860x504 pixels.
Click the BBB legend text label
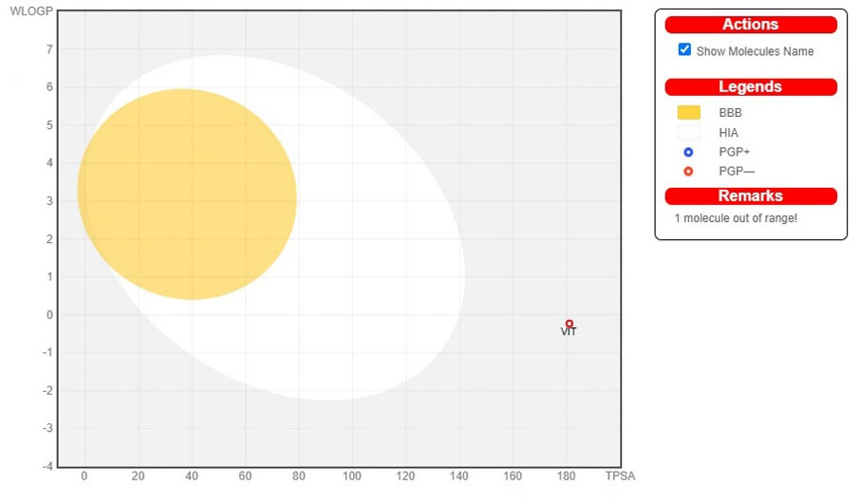tap(730, 113)
